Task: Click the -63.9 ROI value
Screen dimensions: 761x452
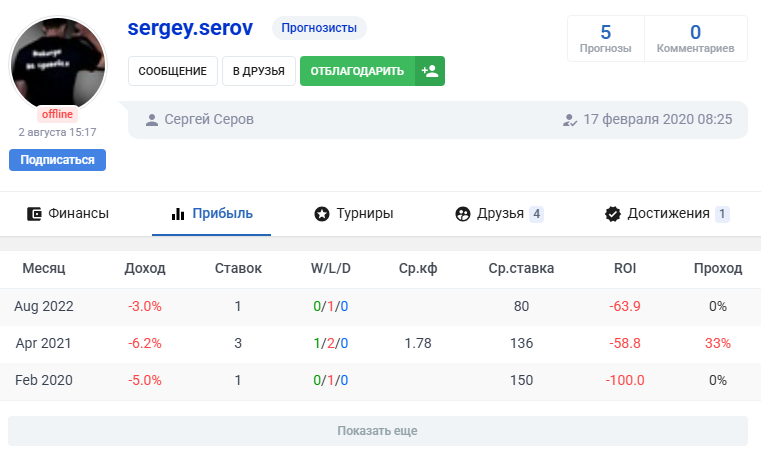Action: pos(625,306)
